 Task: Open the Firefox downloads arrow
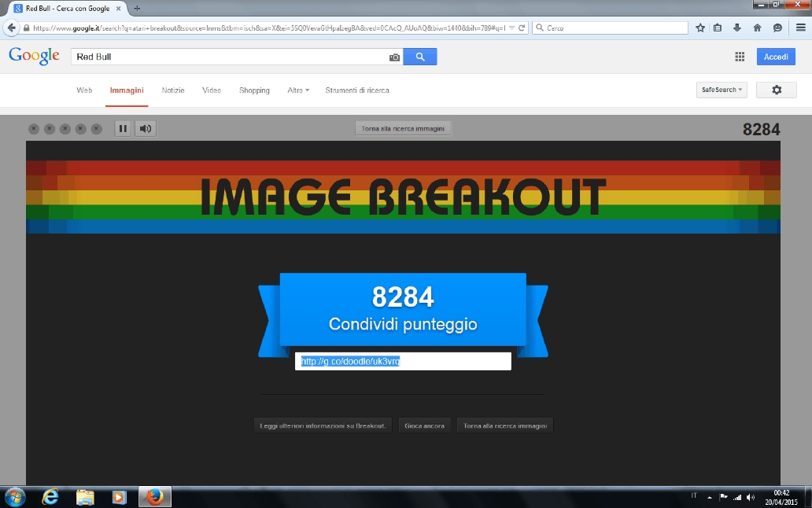pyautogui.click(x=737, y=28)
